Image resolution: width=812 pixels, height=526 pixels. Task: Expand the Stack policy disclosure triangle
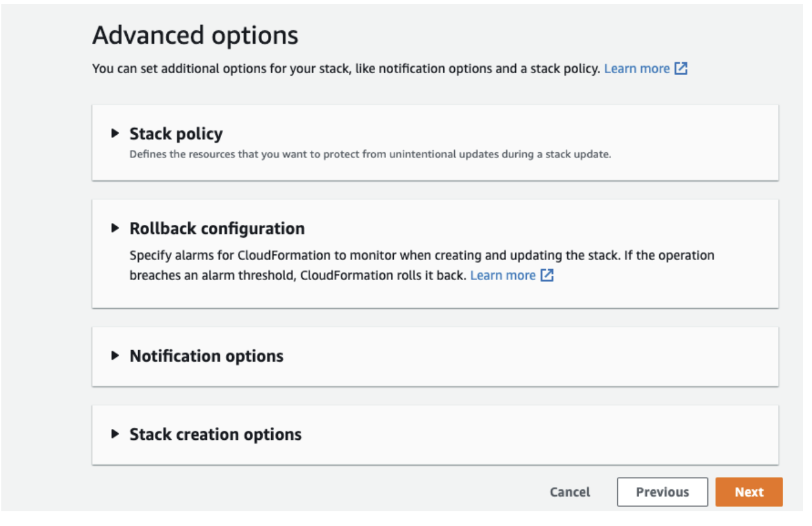pos(115,134)
